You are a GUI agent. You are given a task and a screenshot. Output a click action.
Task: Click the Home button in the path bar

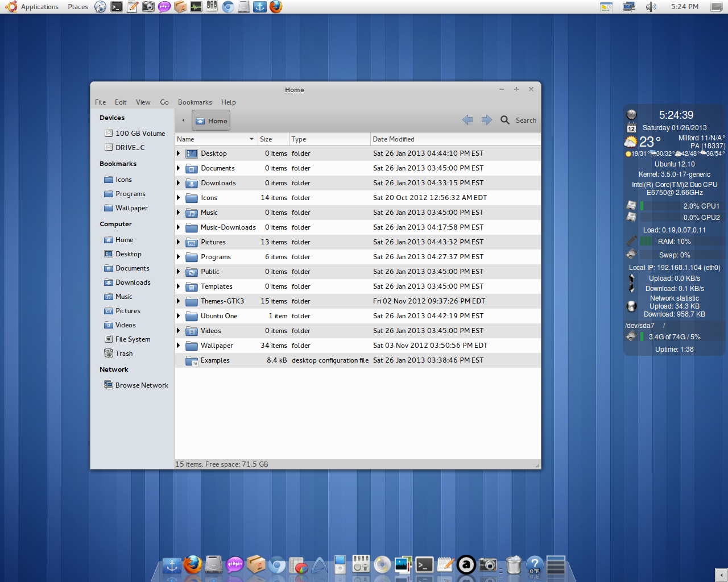click(x=211, y=120)
